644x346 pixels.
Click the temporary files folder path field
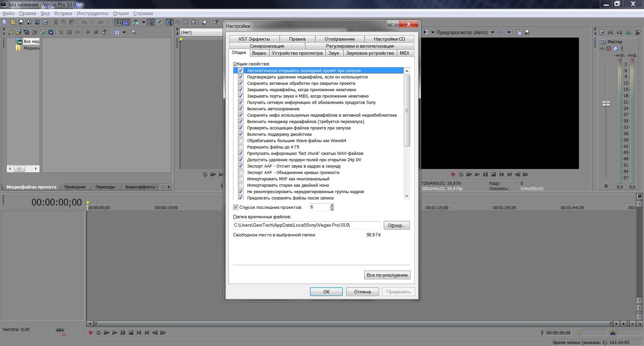pos(307,225)
